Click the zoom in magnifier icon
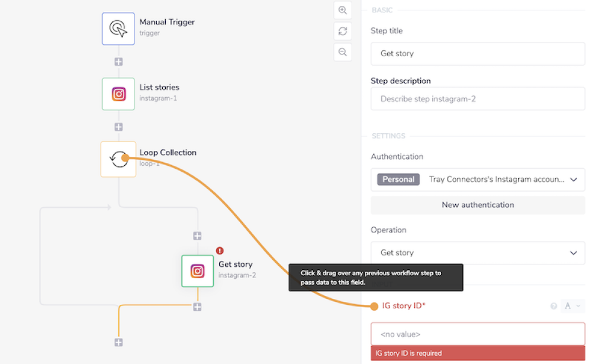The width and height of the screenshot is (592, 364). 343,10
